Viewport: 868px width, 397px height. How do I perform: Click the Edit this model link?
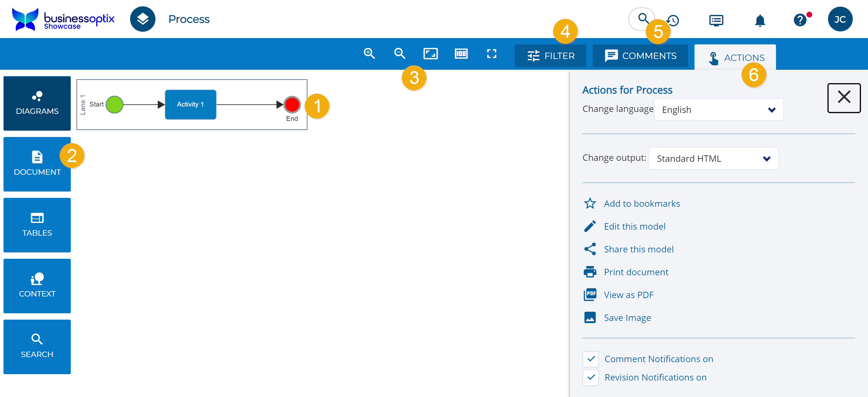pos(635,226)
